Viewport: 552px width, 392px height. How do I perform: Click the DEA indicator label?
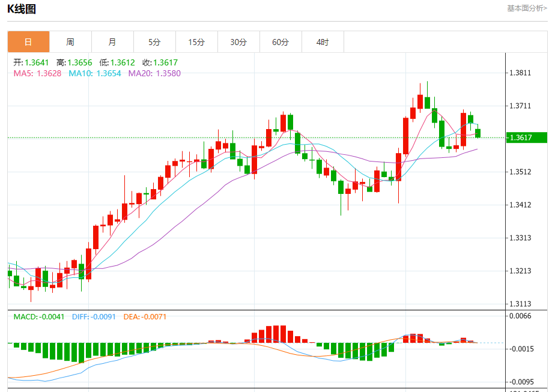pyautogui.click(x=145, y=316)
